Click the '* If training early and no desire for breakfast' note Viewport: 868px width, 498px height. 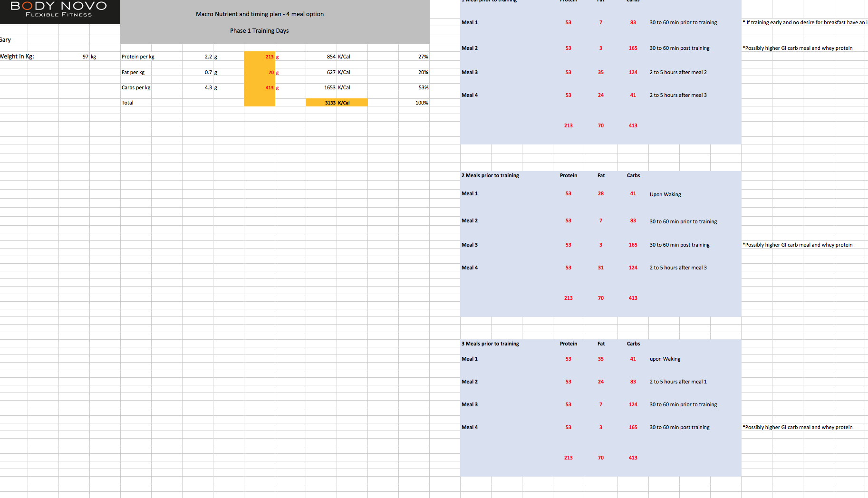[804, 22]
